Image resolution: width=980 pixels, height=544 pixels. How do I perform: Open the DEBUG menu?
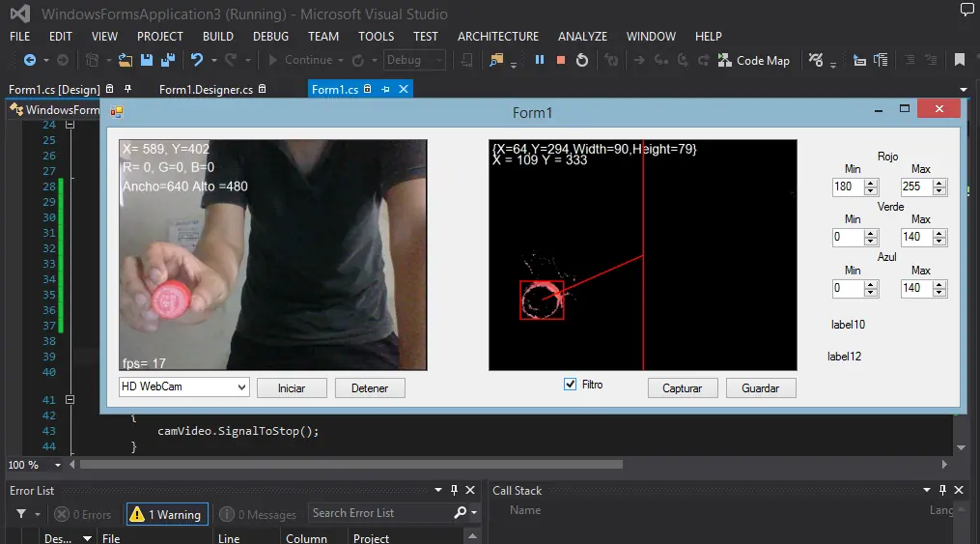click(270, 37)
